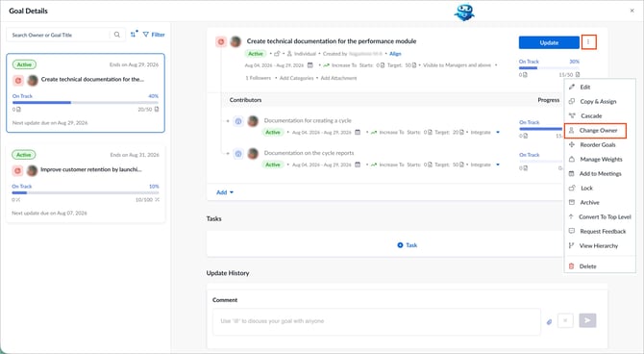
Task: Click Add Categories link
Action: pos(297,78)
